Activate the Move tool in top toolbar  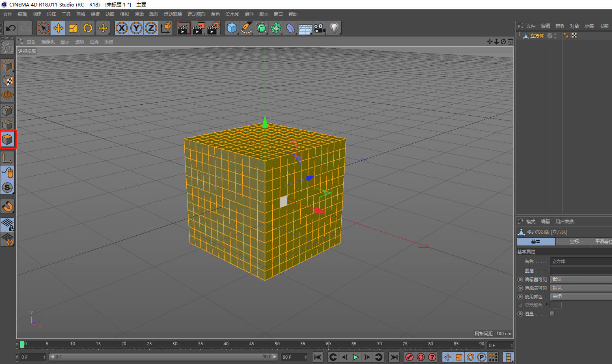click(x=58, y=28)
